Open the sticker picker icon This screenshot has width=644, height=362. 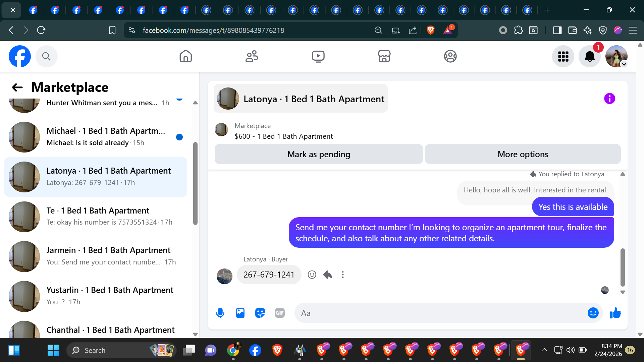pos(260,313)
